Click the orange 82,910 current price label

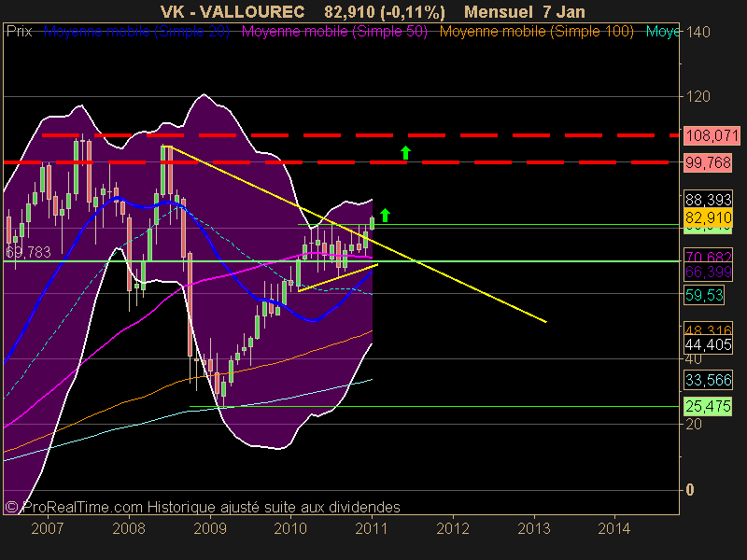click(708, 217)
